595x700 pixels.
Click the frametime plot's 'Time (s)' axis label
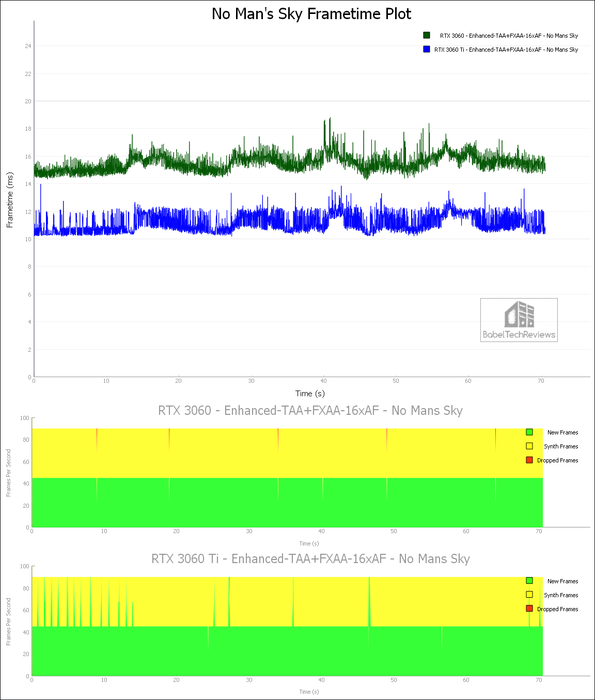coord(310,394)
